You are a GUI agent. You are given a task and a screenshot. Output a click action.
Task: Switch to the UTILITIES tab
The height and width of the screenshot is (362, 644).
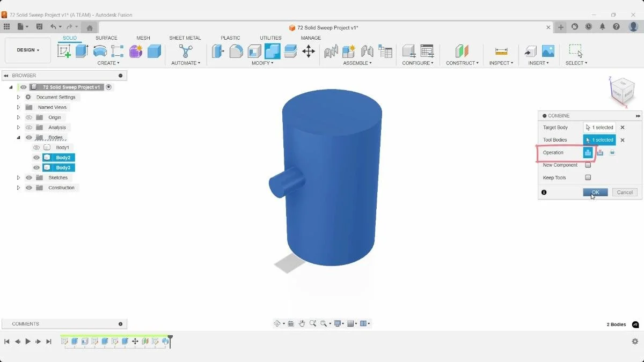point(270,38)
